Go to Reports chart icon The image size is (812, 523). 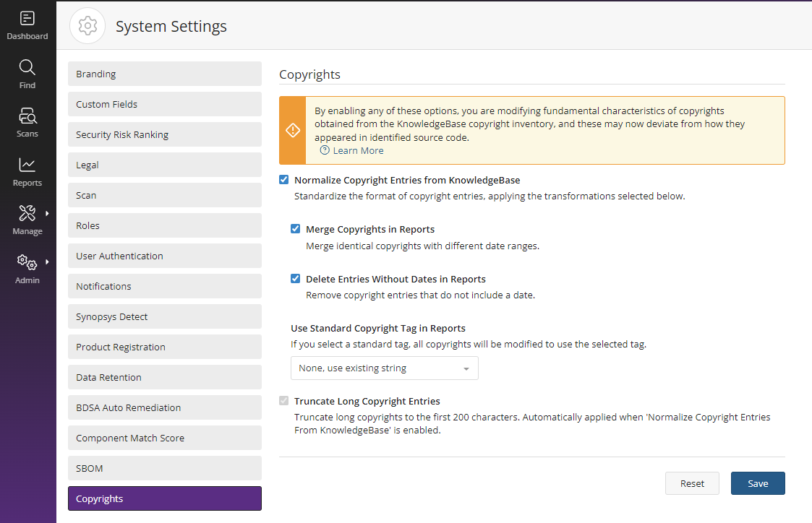[x=27, y=165]
